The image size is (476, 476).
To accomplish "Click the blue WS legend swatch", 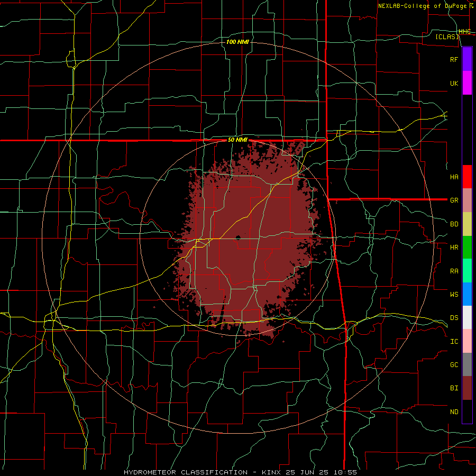I will point(467,294).
